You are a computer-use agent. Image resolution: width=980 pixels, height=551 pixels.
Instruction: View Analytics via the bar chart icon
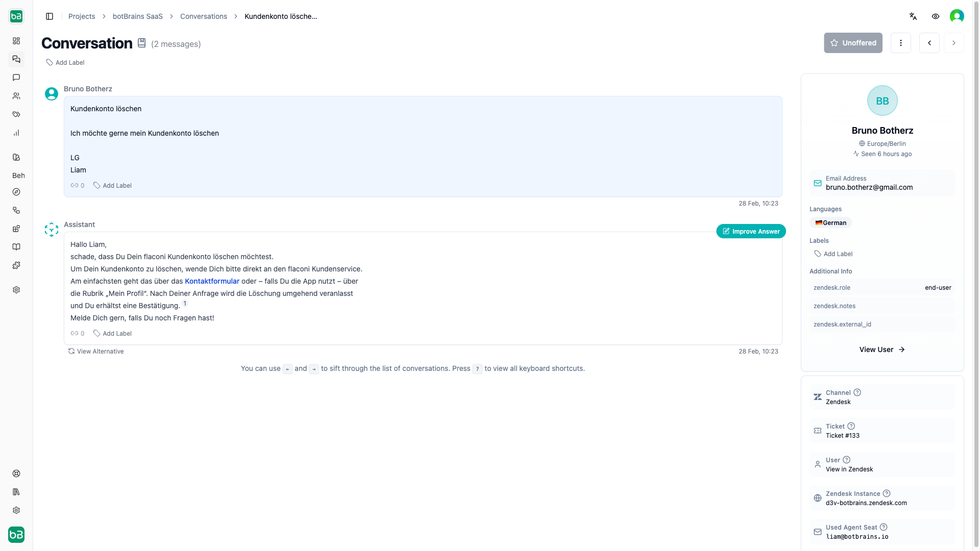click(x=16, y=133)
